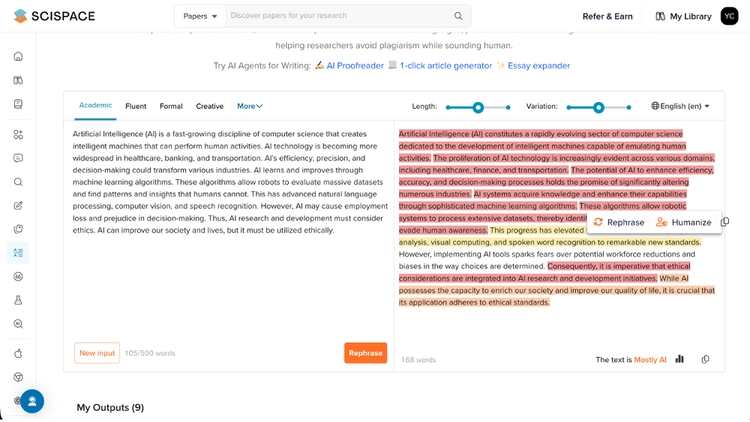Click the search magnifier in top search bar
The image size is (750, 422).
click(x=458, y=16)
